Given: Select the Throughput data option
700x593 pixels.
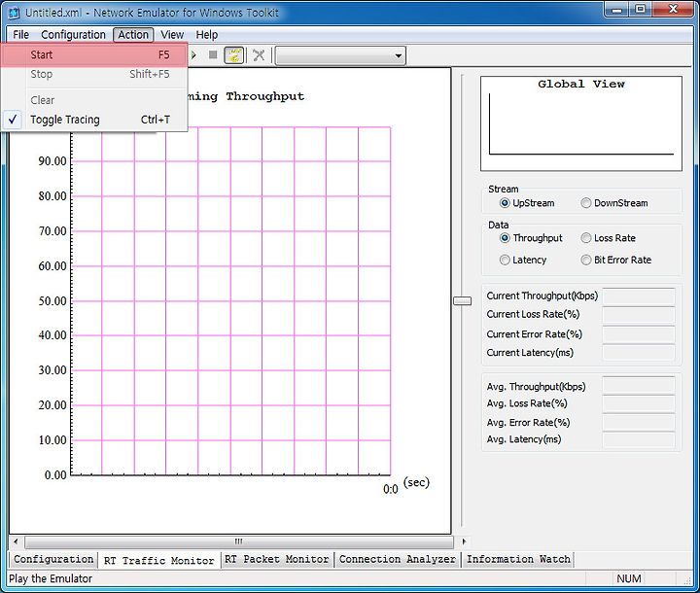Looking at the screenshot, I should point(531,238).
